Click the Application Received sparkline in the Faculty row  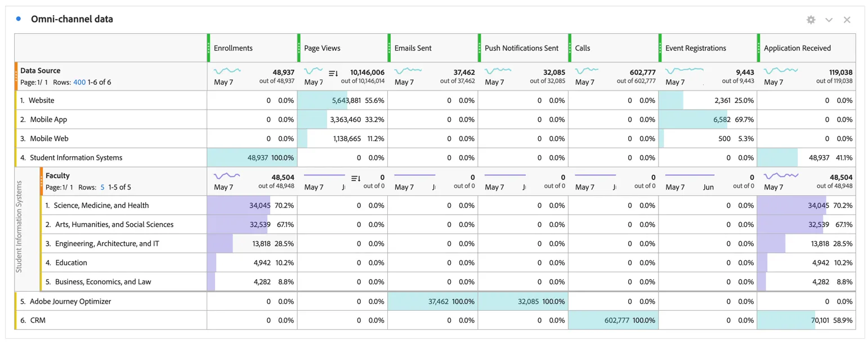[x=781, y=176]
